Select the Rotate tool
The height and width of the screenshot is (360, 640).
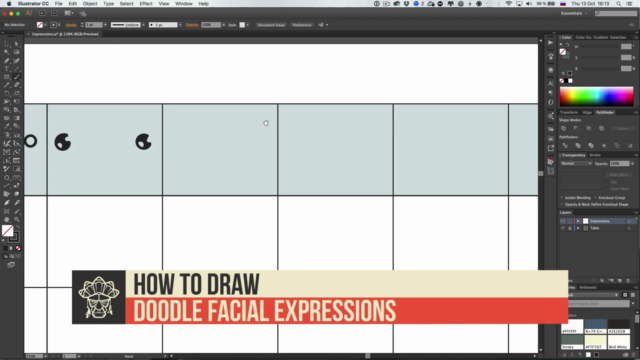point(7,93)
